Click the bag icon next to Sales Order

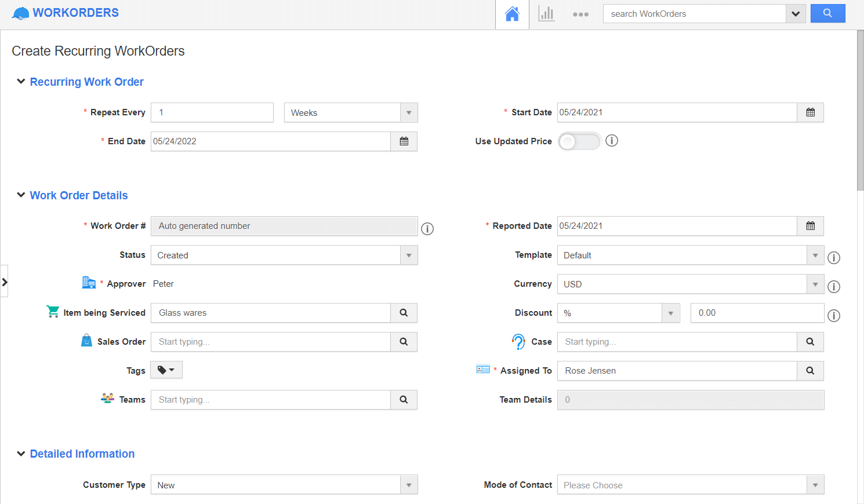click(86, 340)
